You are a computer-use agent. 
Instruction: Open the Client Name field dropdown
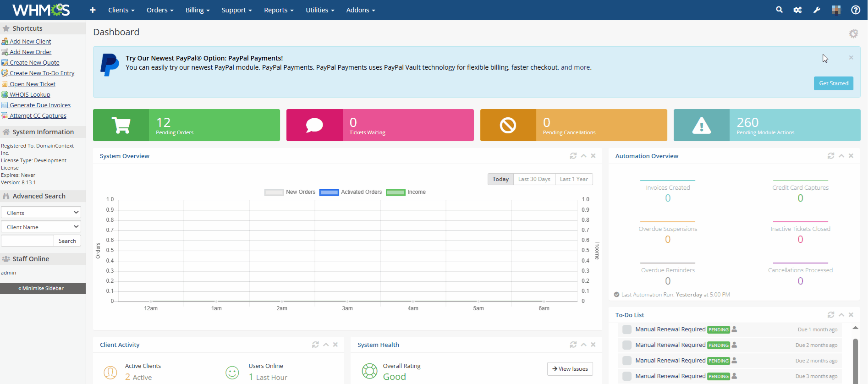click(x=41, y=227)
